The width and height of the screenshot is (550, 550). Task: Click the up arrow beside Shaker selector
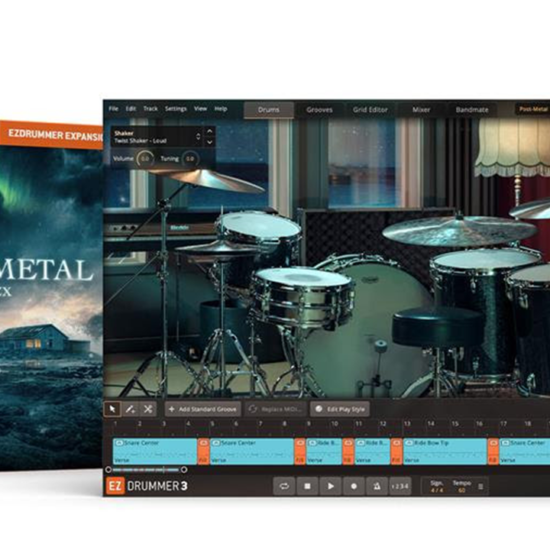[x=209, y=132]
